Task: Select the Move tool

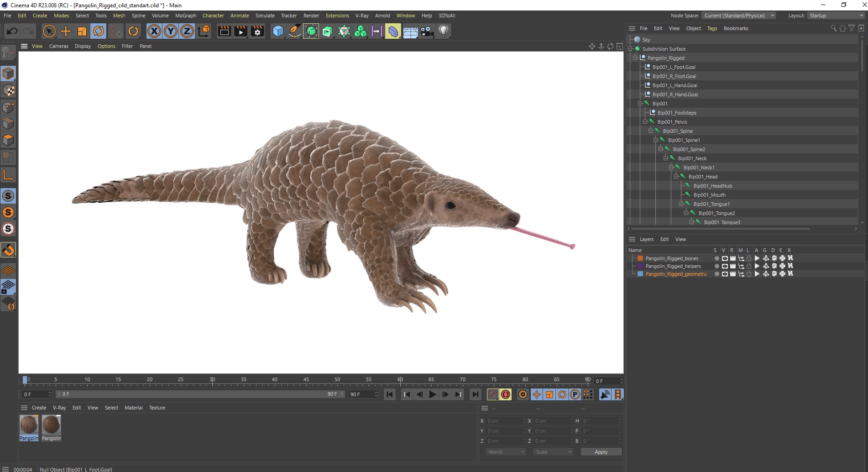Action: 66,31
